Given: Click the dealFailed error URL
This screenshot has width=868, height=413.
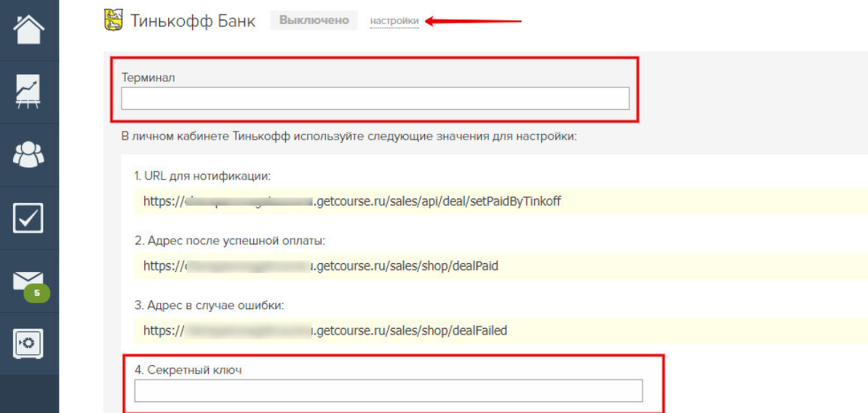Looking at the screenshot, I should pos(325,331).
